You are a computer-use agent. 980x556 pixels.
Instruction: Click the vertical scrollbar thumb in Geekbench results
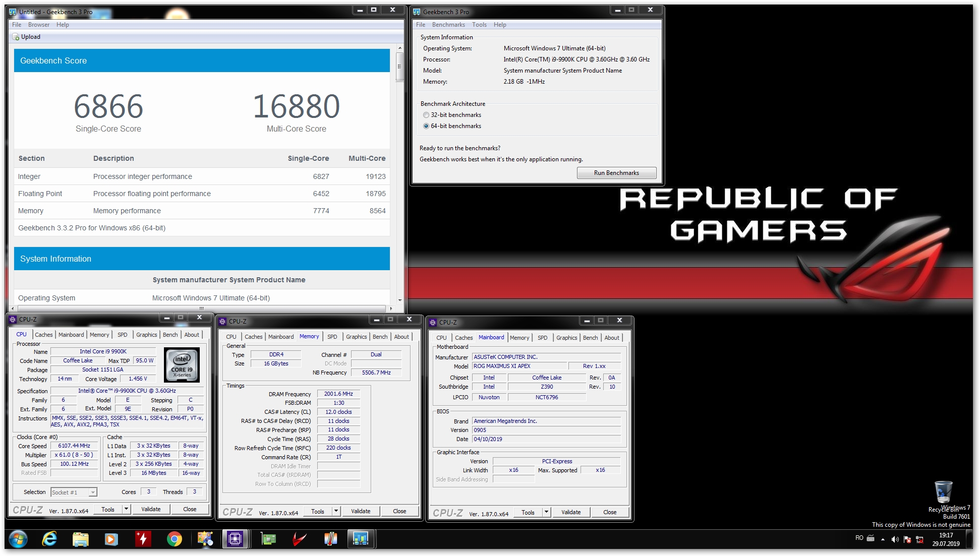[x=399, y=66]
